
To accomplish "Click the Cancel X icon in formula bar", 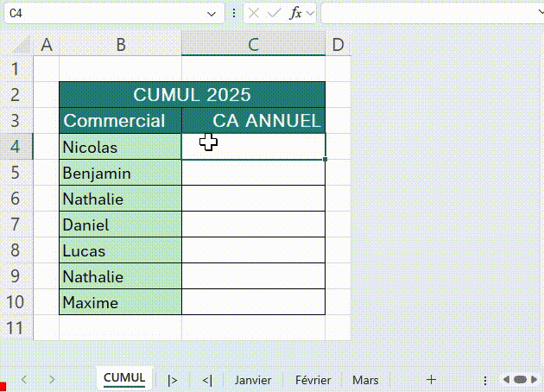I will coord(254,14).
